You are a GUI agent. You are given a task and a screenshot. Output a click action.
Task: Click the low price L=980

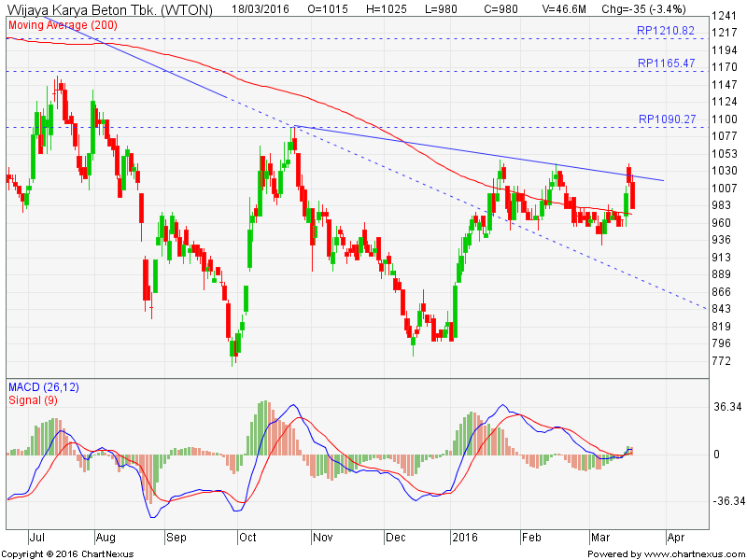441,9
